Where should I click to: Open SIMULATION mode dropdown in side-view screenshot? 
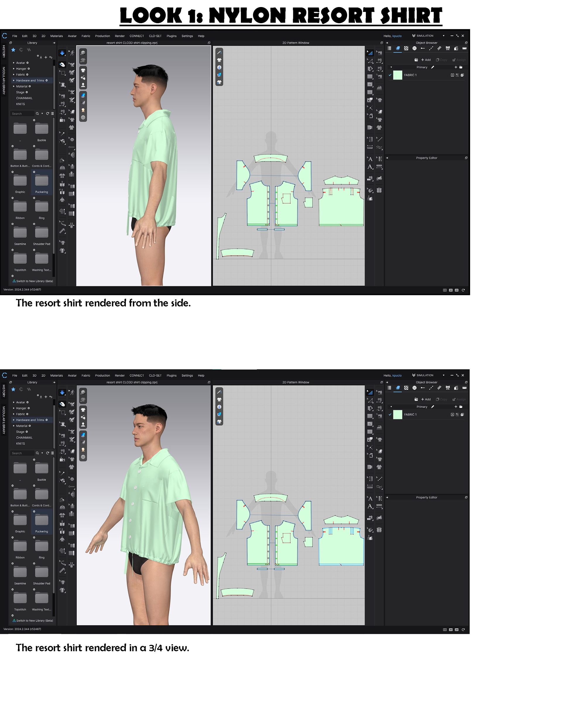(x=443, y=36)
